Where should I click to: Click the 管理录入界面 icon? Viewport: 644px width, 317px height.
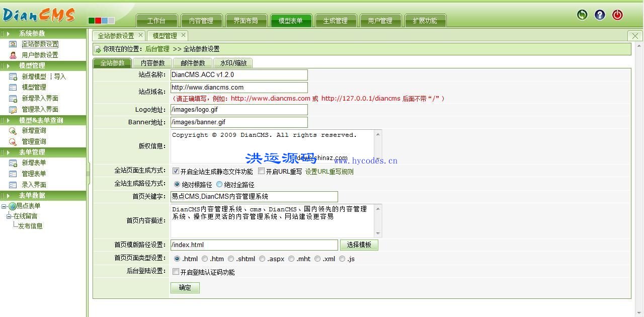[13, 110]
